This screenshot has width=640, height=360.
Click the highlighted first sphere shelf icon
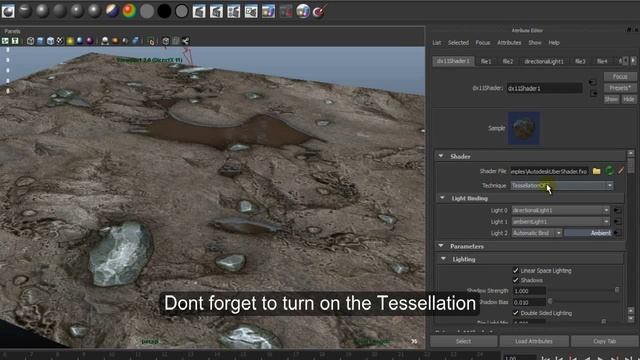pyautogui.click(x=8, y=11)
